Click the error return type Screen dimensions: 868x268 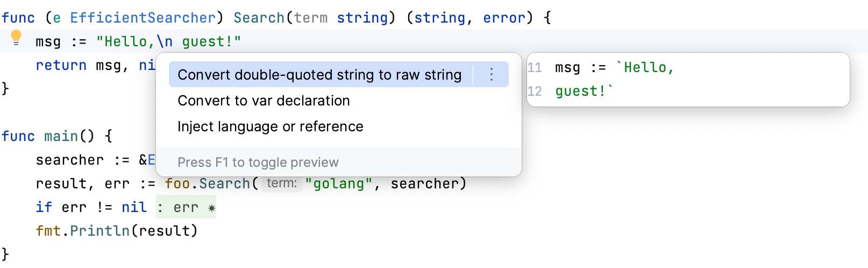[x=504, y=18]
